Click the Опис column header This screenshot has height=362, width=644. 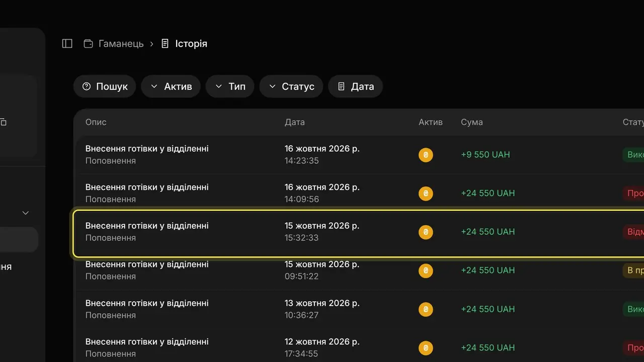pyautogui.click(x=96, y=122)
